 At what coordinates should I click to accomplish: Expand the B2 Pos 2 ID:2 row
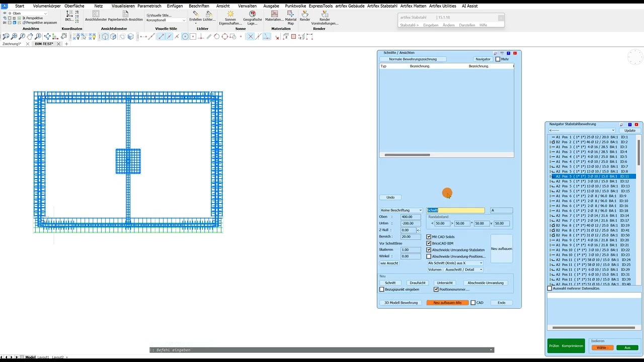550,142
